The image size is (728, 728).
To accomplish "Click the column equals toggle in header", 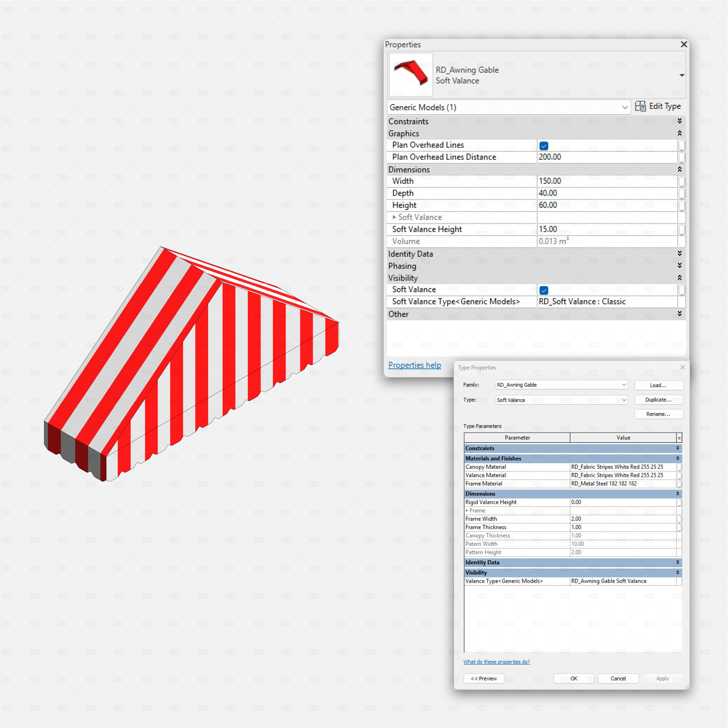I will [x=679, y=438].
